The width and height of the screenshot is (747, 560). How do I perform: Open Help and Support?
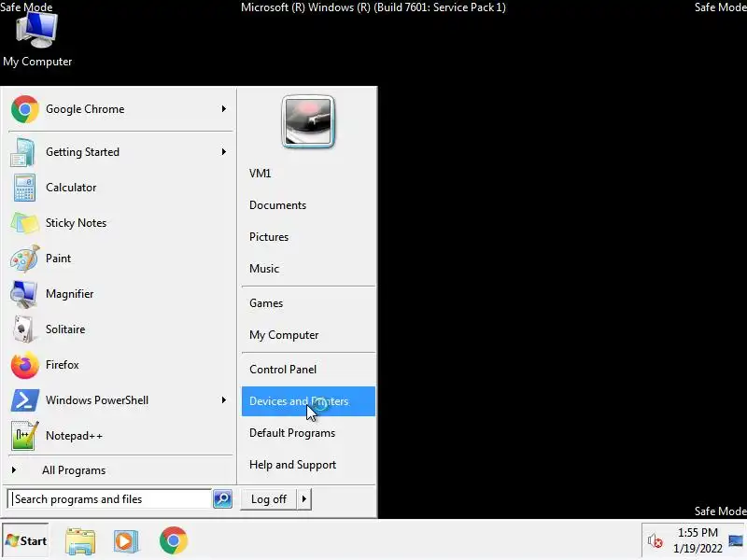[308, 465]
